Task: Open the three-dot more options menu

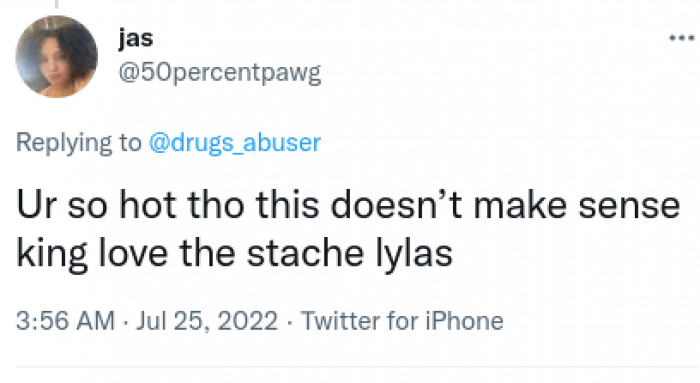Action: [681, 38]
